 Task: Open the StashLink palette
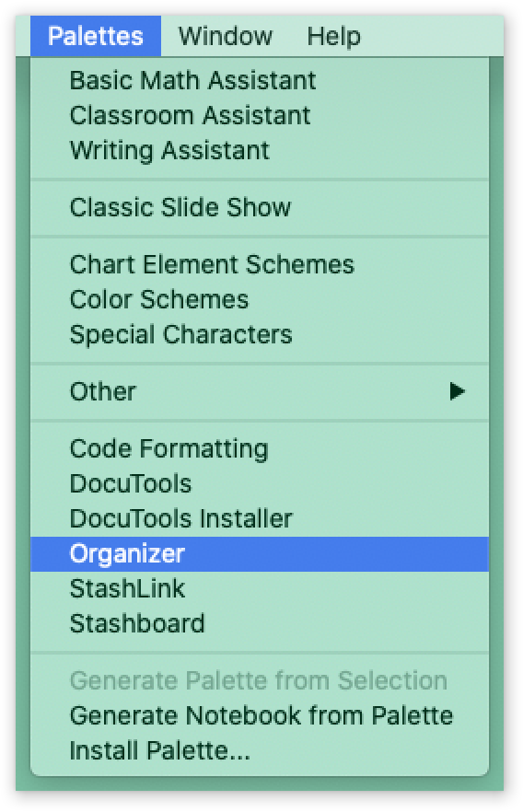coord(259,589)
